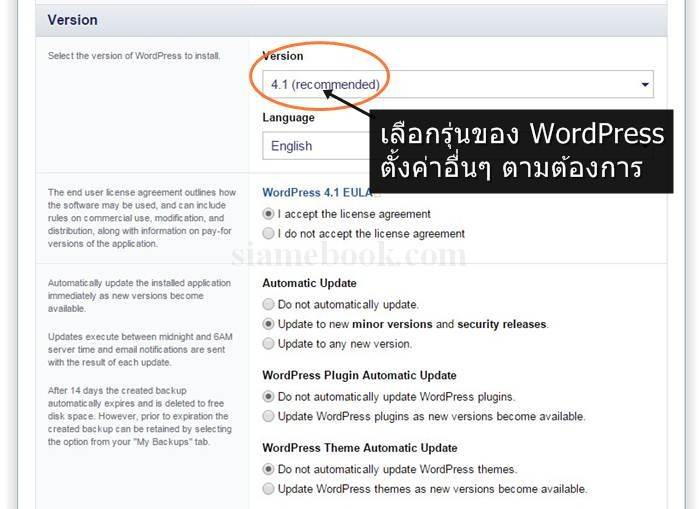Click the Version dropdown arrow

pyautogui.click(x=645, y=84)
